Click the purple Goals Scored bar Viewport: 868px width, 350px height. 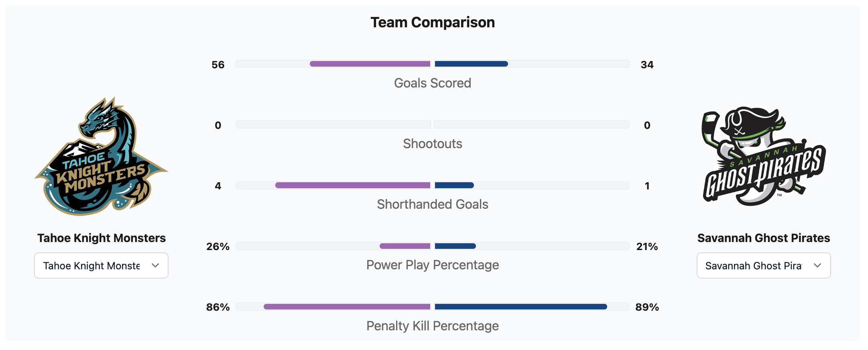(x=370, y=64)
